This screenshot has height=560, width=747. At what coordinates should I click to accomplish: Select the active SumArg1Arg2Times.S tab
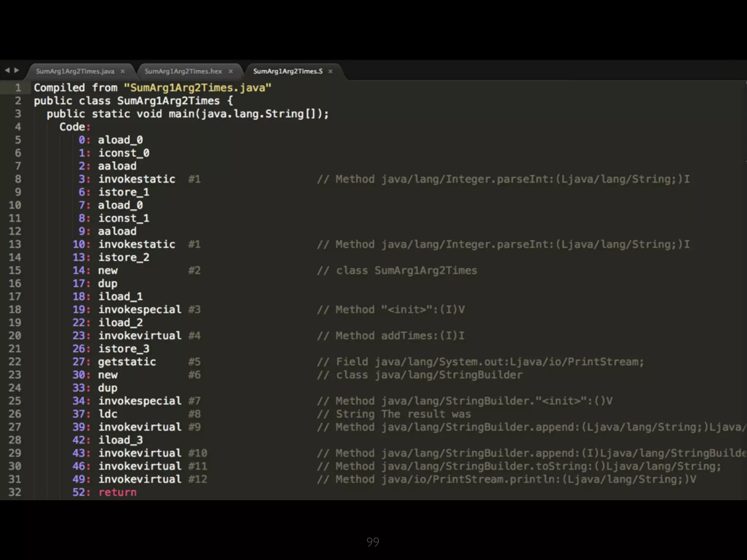(x=288, y=71)
